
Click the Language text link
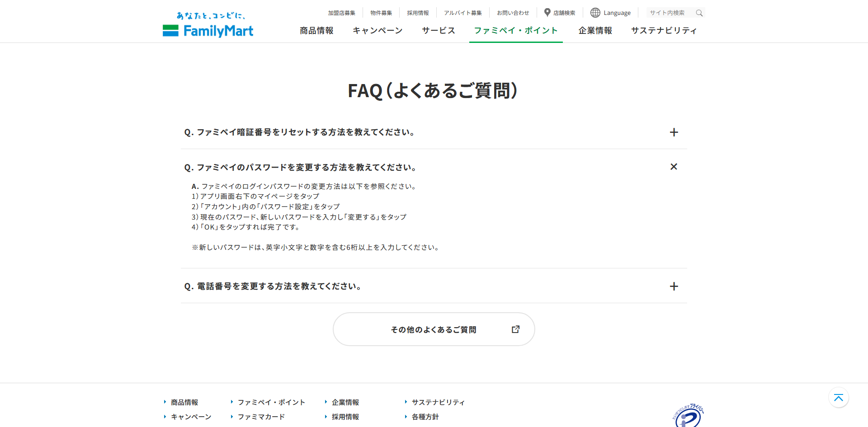pos(617,13)
